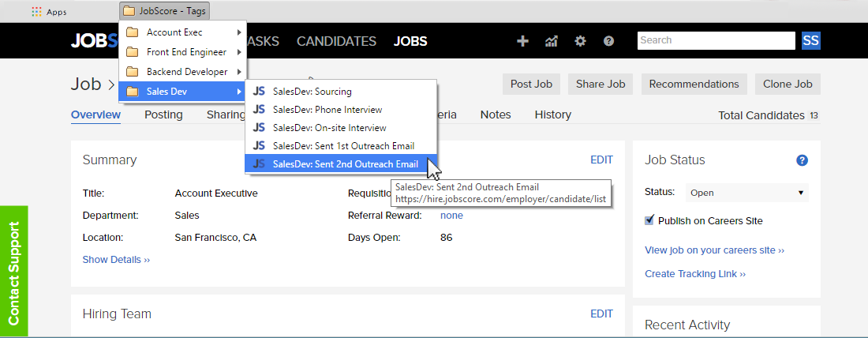Click the JS icon beside SalesDev: On-site Interview
Screen dimensions: 868x338
[259, 127]
